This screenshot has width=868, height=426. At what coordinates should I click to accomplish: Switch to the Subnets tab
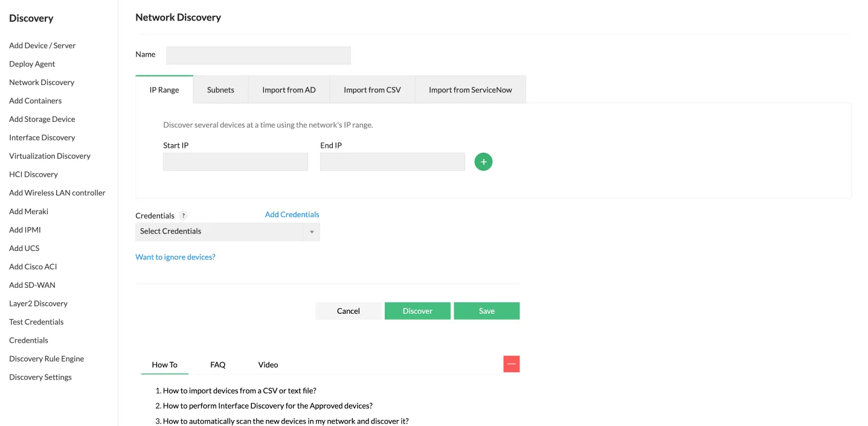[x=220, y=89]
